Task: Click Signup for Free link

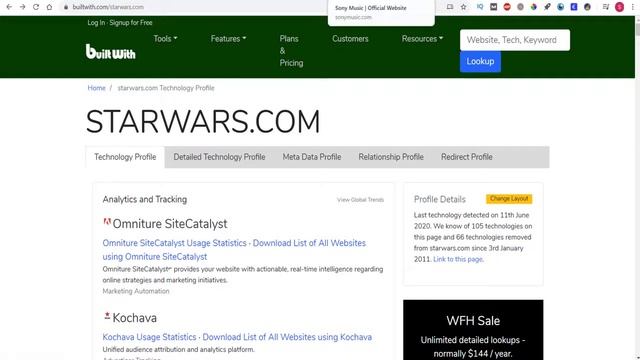Action: click(131, 23)
